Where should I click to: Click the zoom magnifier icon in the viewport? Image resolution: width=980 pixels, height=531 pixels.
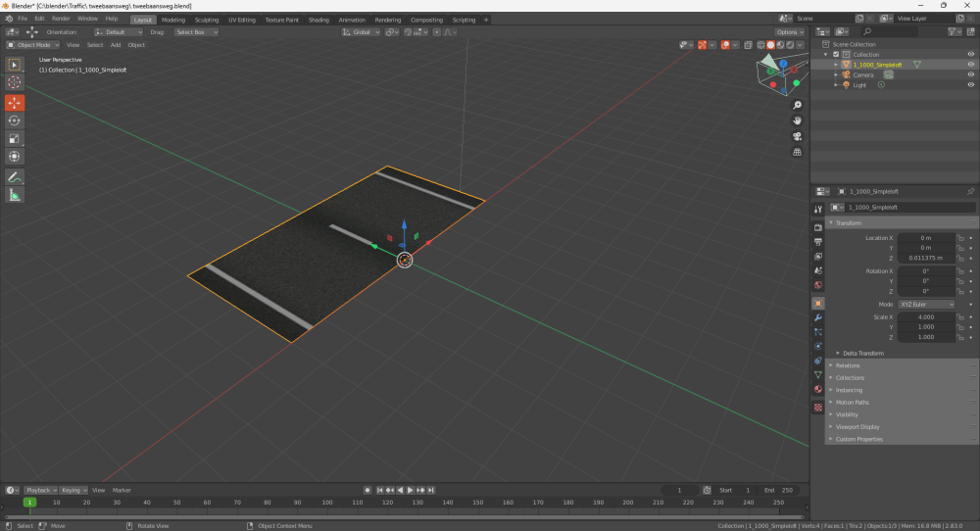coord(798,105)
